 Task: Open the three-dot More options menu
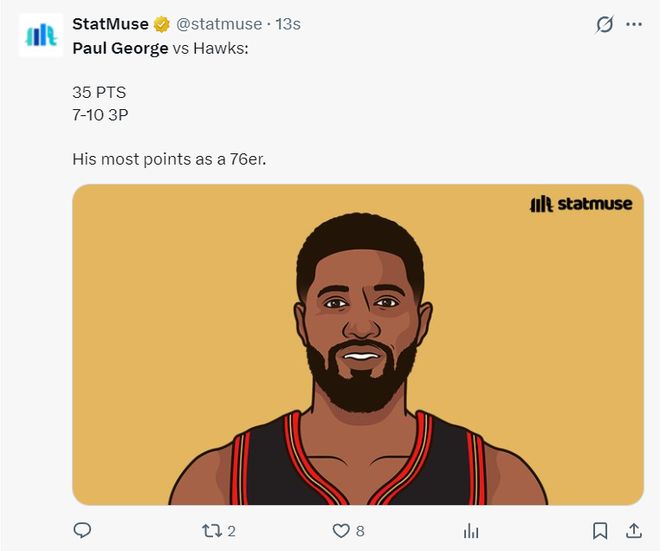click(634, 24)
